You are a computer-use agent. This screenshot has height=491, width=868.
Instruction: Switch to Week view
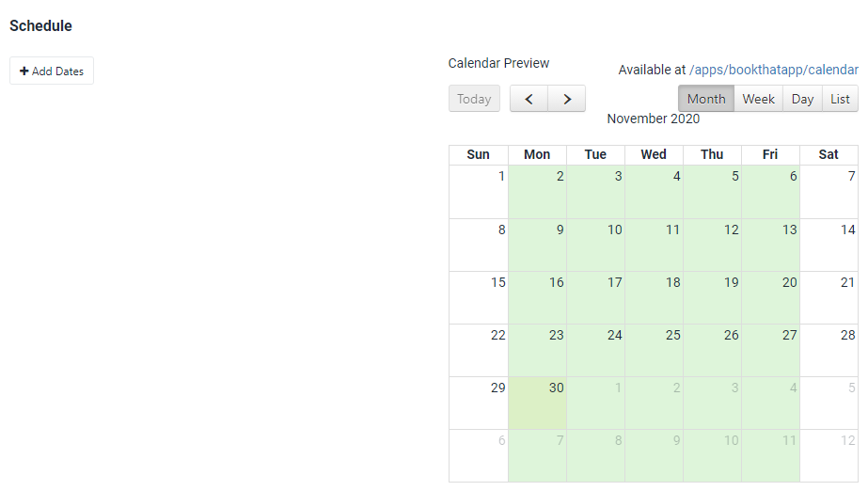pyautogui.click(x=758, y=99)
